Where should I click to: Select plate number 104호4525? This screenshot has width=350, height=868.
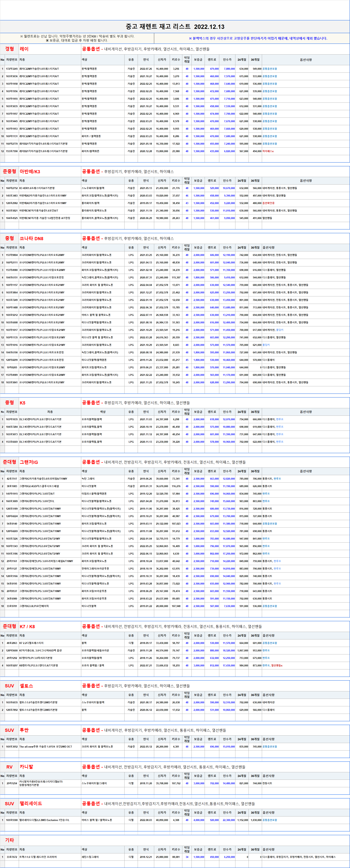12,218
